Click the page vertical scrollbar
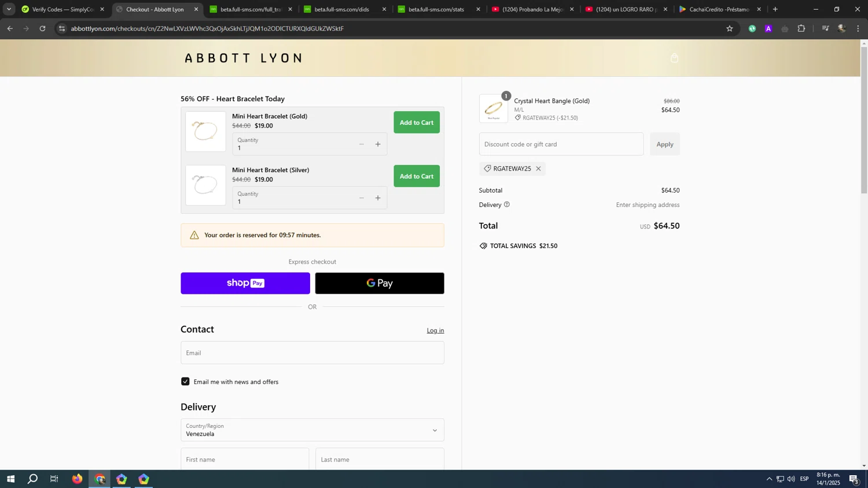Screen dimensions: 868x488 pos(864,120)
